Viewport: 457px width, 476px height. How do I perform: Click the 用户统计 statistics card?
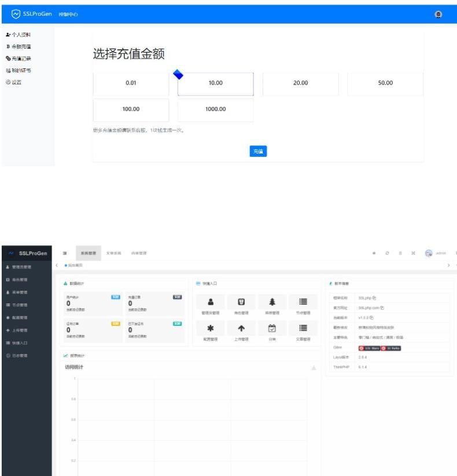point(93,303)
